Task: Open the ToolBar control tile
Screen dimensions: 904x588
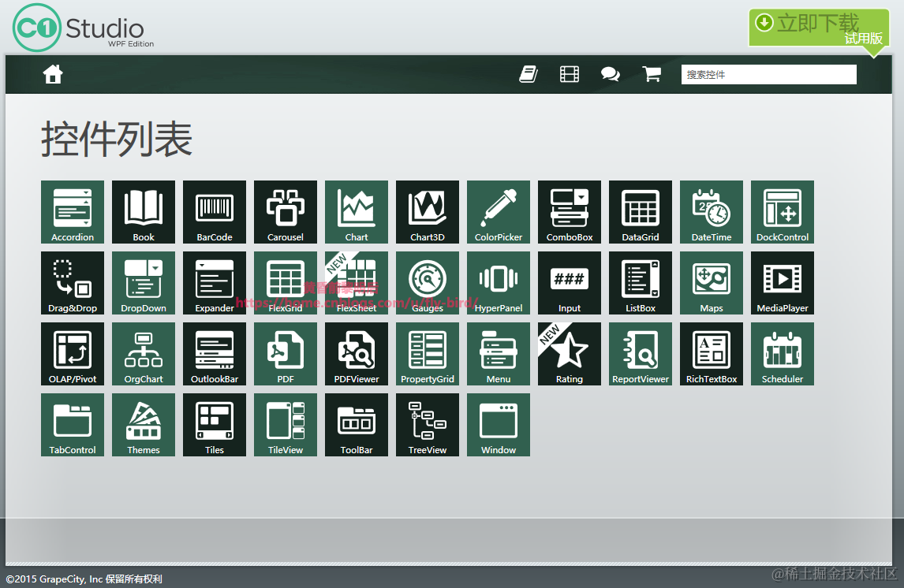Action: [x=357, y=425]
